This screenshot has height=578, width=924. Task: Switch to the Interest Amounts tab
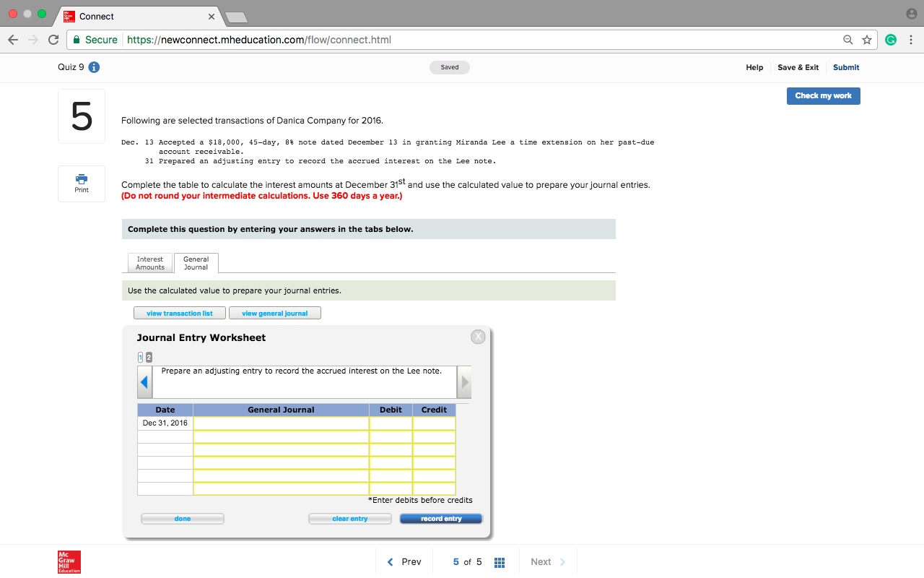tap(149, 262)
